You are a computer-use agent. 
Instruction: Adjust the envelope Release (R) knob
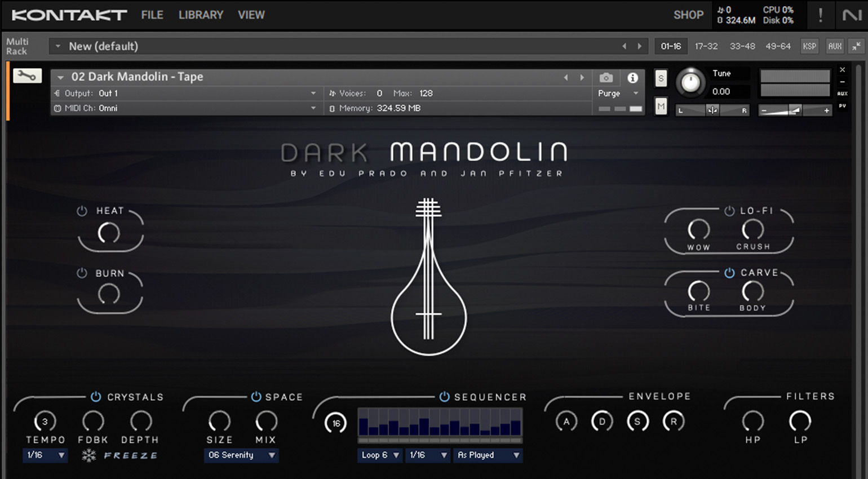pyautogui.click(x=674, y=422)
